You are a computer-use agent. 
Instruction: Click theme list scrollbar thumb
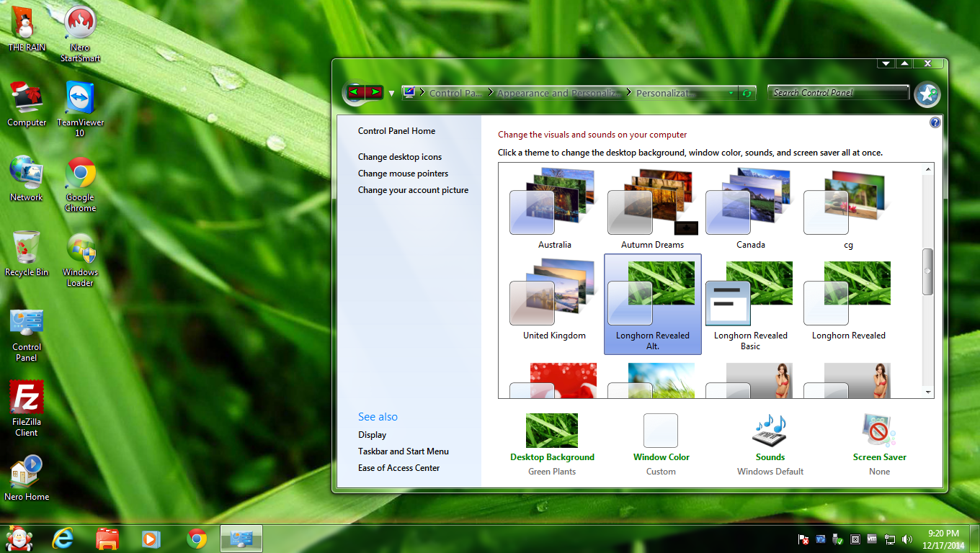tap(927, 271)
